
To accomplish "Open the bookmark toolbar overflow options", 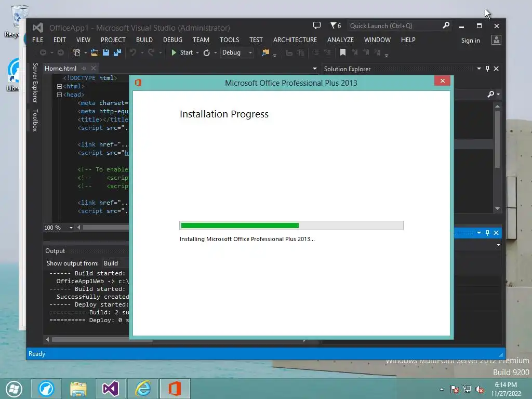I will click(x=387, y=55).
